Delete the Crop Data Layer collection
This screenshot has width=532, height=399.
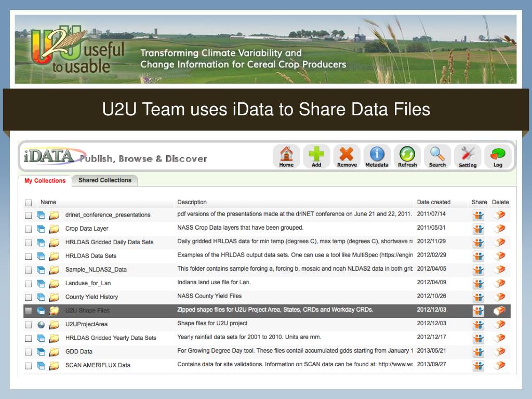499,229
